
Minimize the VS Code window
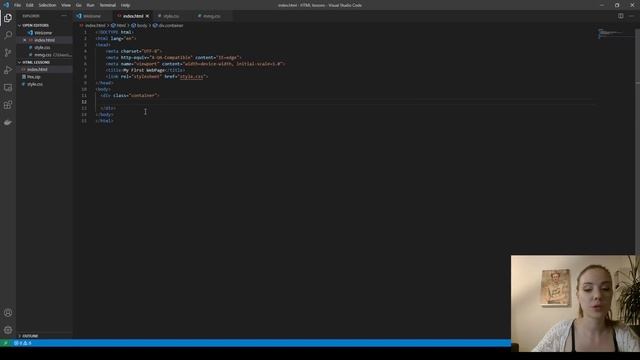point(602,5)
